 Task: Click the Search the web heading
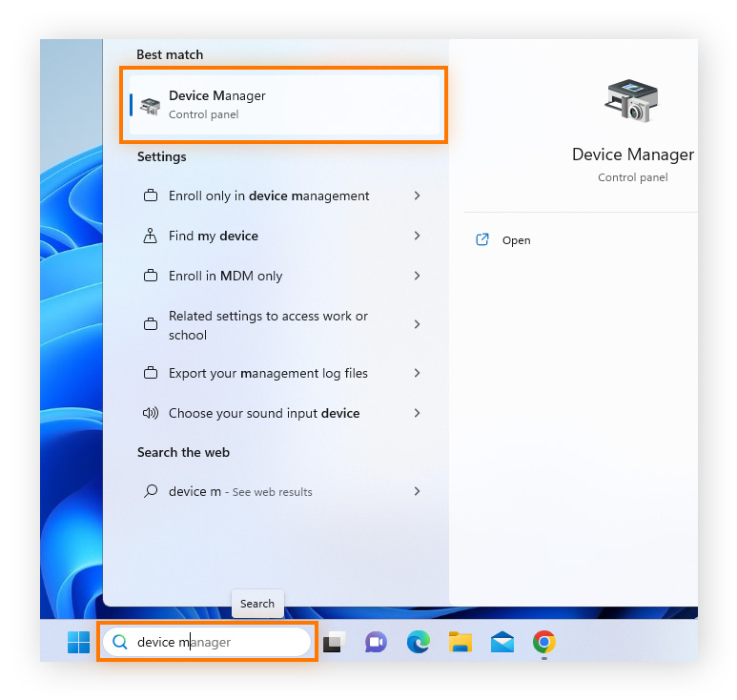coord(183,452)
